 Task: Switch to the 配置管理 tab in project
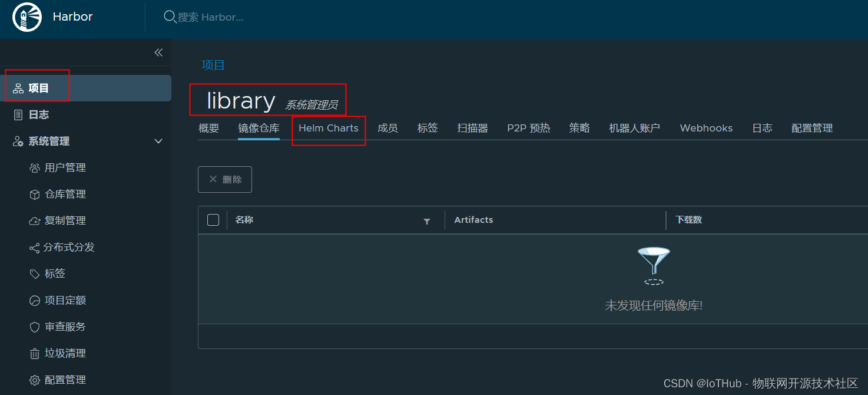tap(812, 128)
